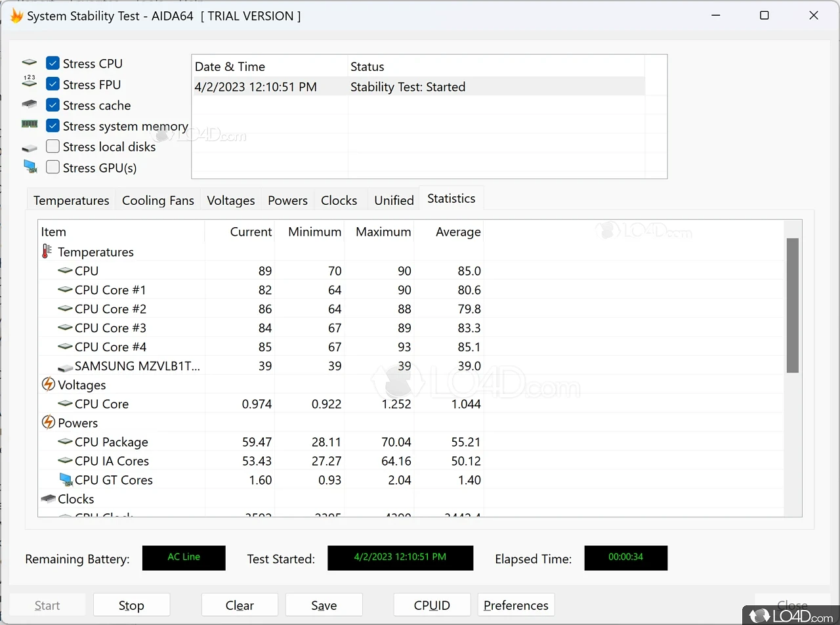Open the Cooling Fans tab

(158, 200)
